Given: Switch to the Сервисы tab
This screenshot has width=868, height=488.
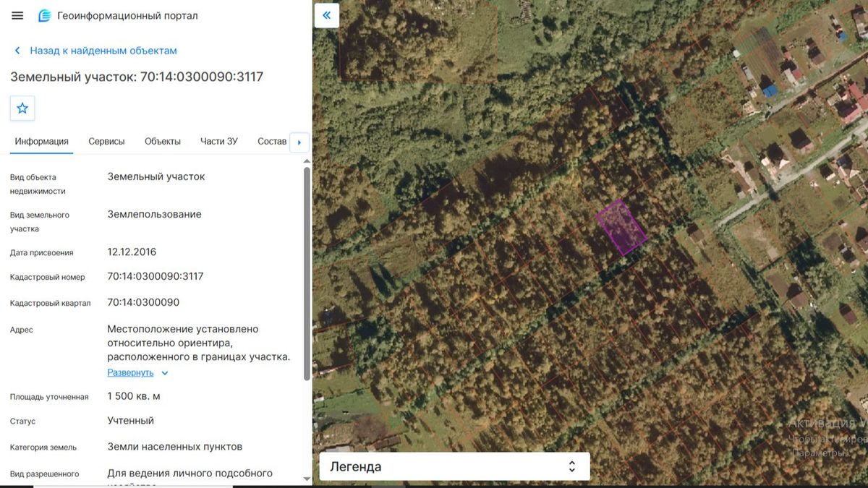Looking at the screenshot, I should (106, 142).
